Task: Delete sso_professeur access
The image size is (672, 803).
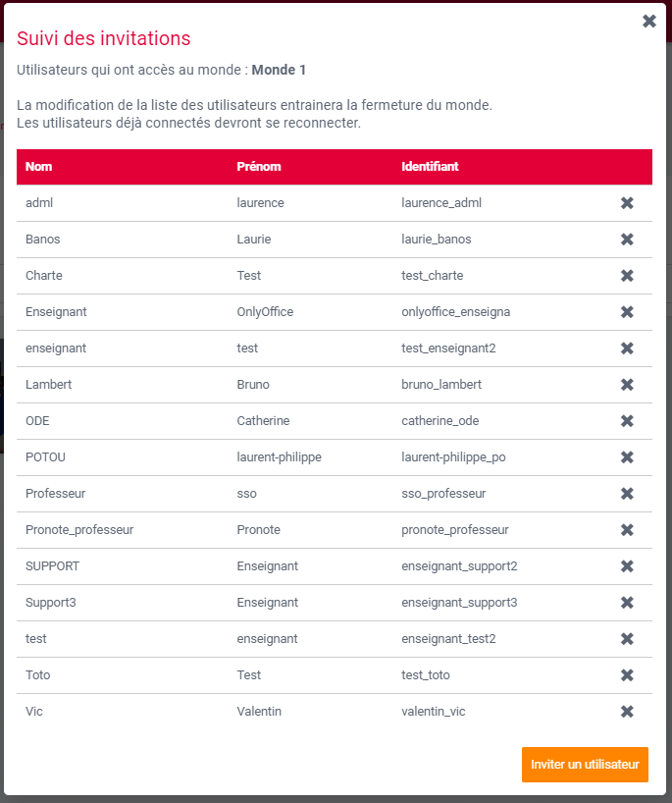Action: click(x=627, y=494)
